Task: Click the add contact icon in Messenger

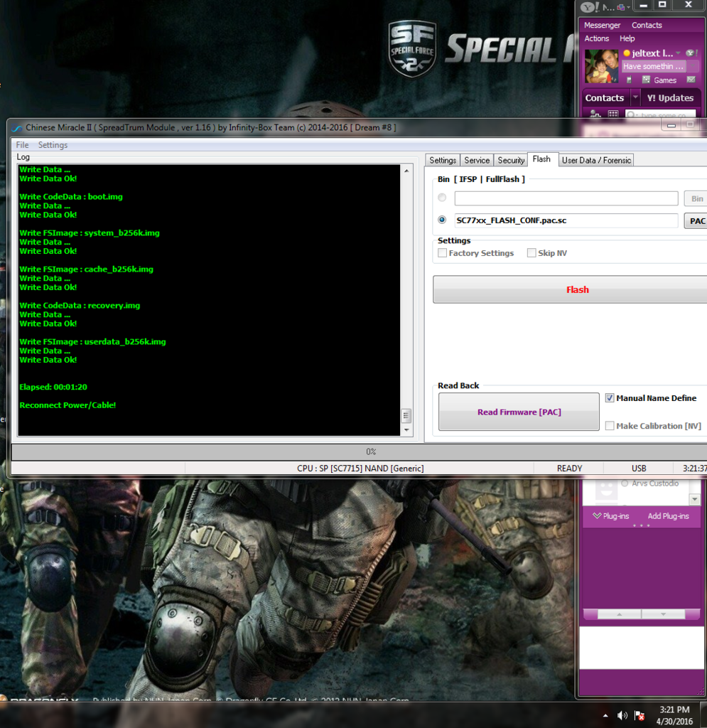Action: click(593, 114)
